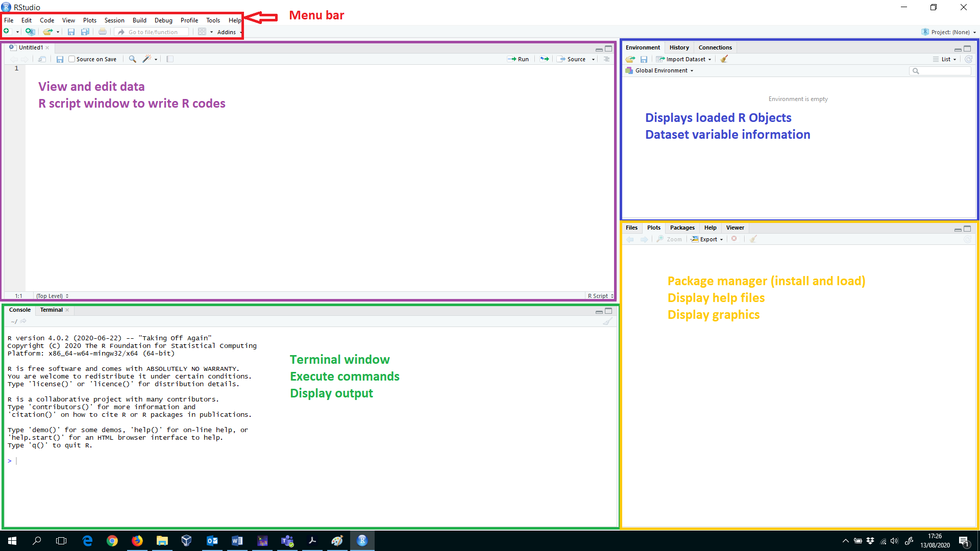
Task: Save all open documents
Action: [85, 31]
